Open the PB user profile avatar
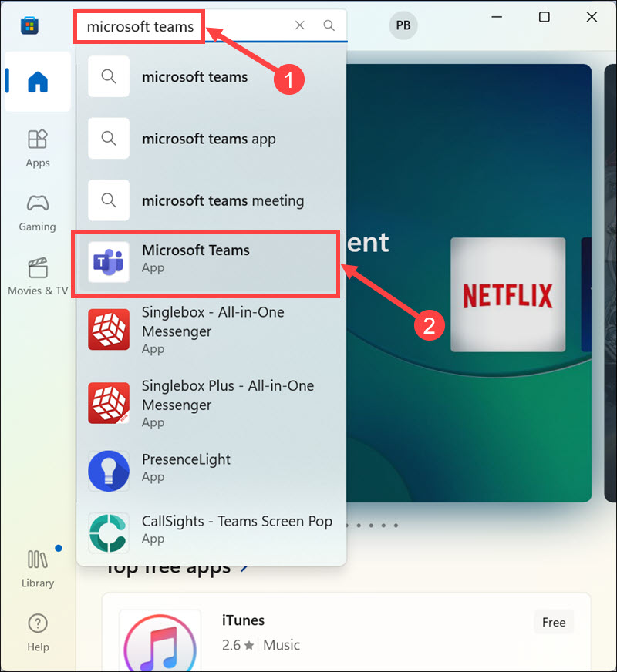The width and height of the screenshot is (617, 672). 403,25
